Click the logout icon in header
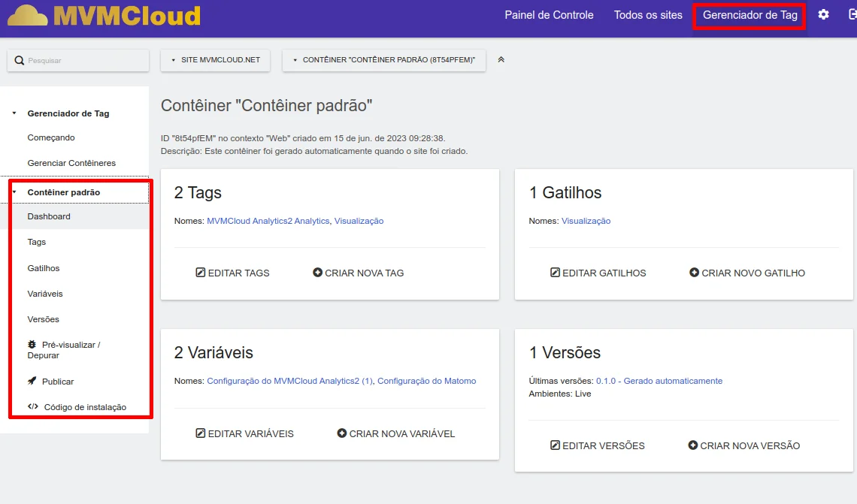Image resolution: width=857 pixels, height=504 pixels. click(852, 15)
